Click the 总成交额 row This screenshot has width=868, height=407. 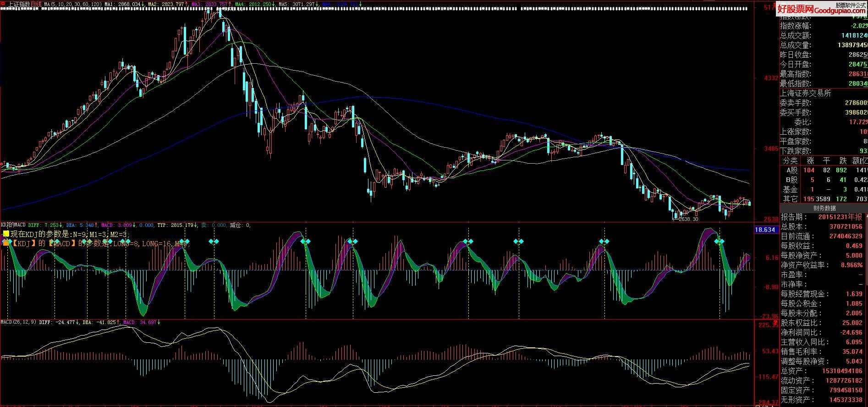pos(824,36)
